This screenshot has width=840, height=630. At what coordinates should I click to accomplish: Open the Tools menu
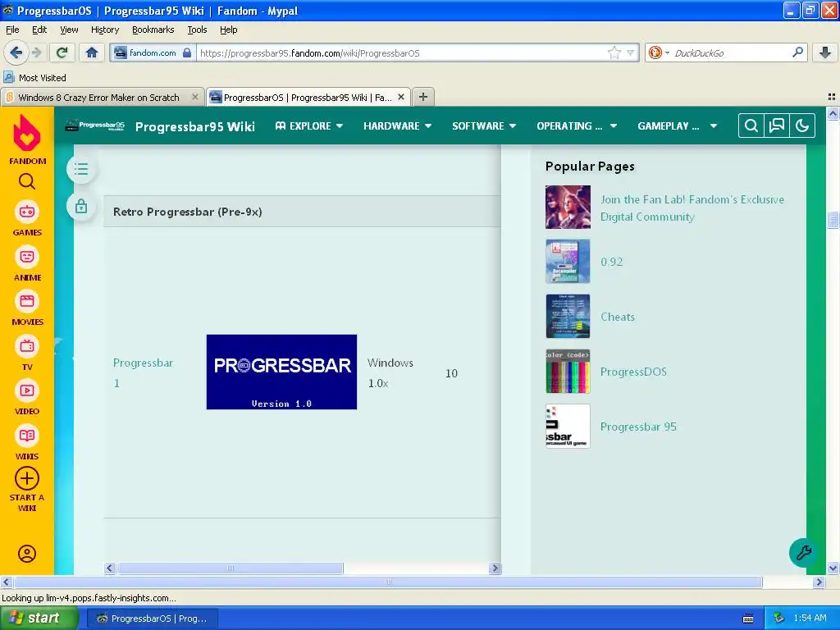point(197,30)
